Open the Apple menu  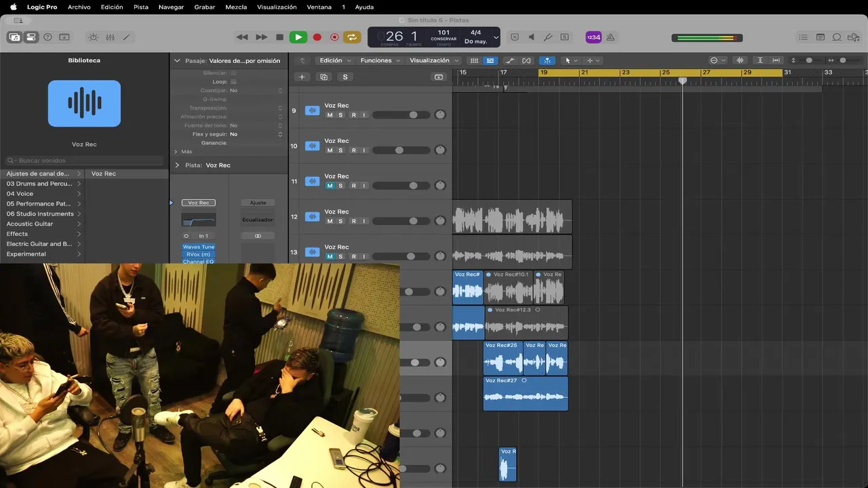(x=13, y=7)
